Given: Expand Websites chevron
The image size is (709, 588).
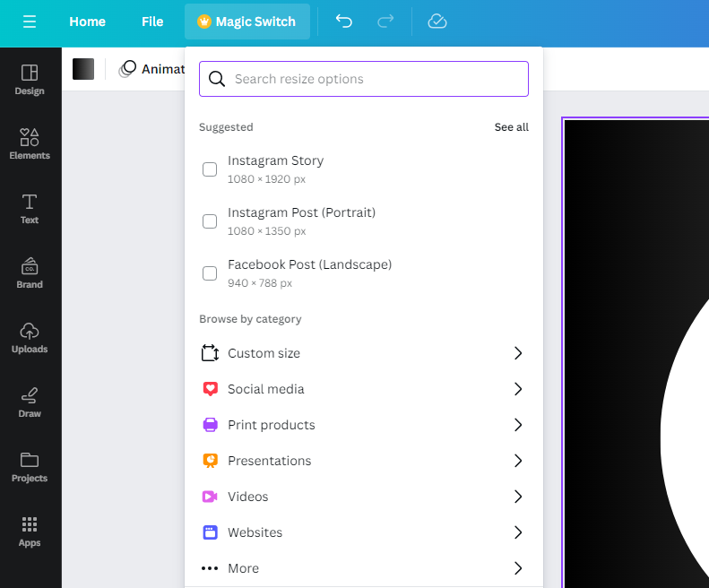Looking at the screenshot, I should click(x=518, y=532).
